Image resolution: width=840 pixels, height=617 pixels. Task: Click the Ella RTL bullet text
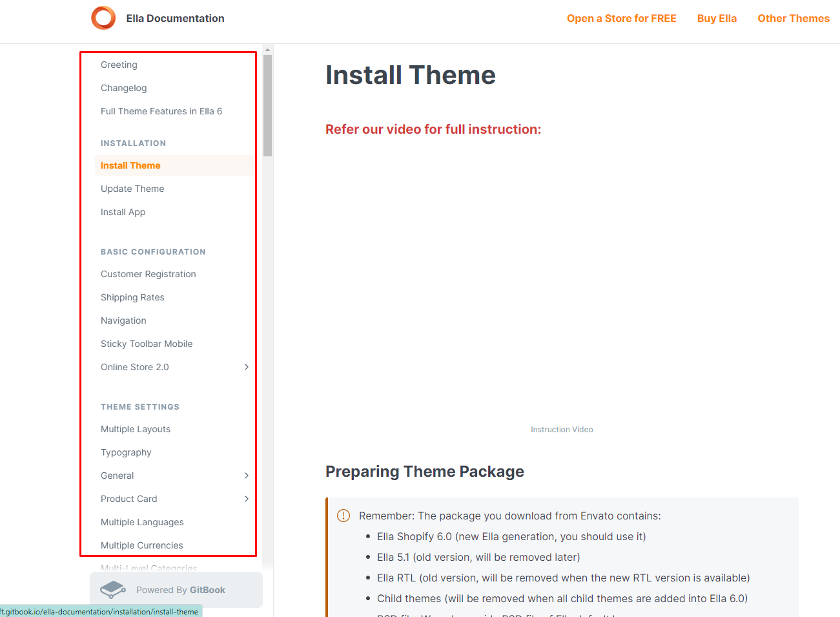[x=564, y=578]
